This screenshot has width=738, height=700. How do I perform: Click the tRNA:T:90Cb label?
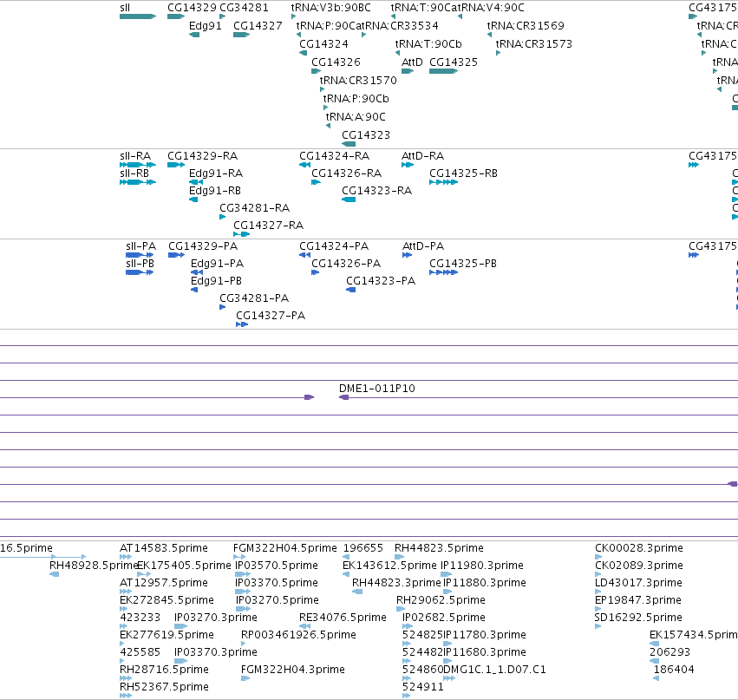(x=428, y=44)
